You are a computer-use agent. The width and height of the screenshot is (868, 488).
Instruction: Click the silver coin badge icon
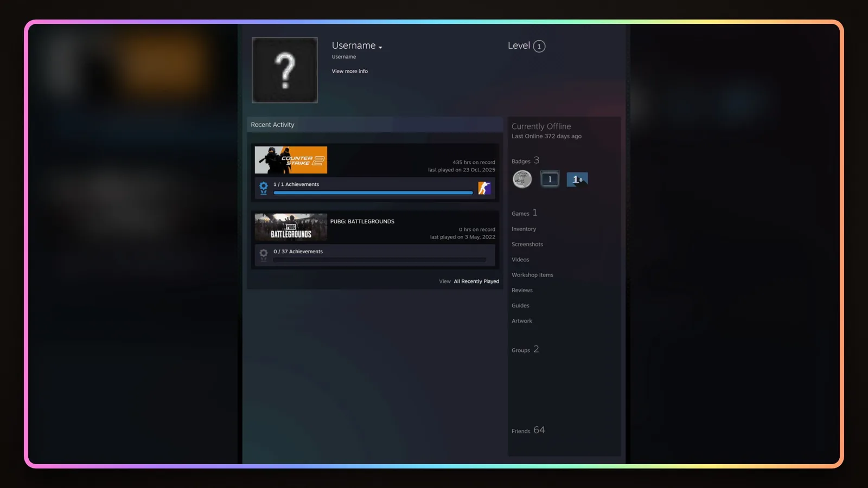(x=522, y=179)
